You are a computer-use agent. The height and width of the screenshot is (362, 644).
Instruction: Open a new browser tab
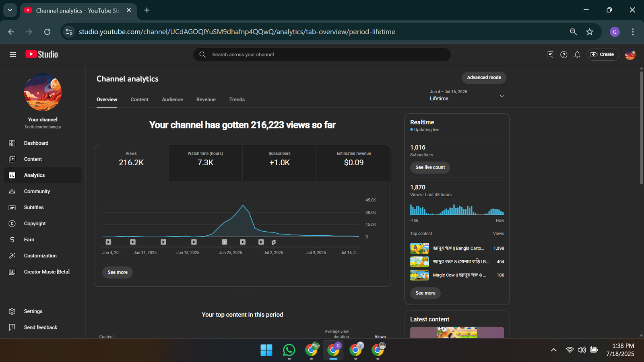[x=147, y=10]
